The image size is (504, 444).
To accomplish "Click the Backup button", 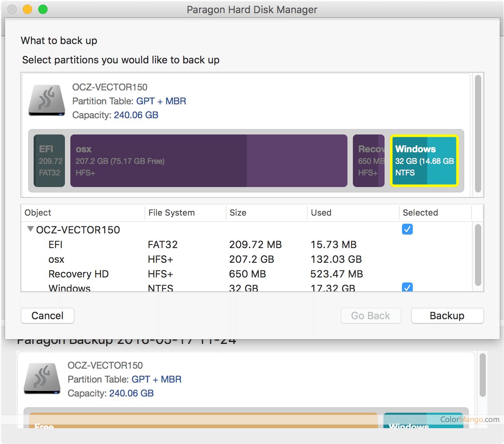I will pos(447,316).
